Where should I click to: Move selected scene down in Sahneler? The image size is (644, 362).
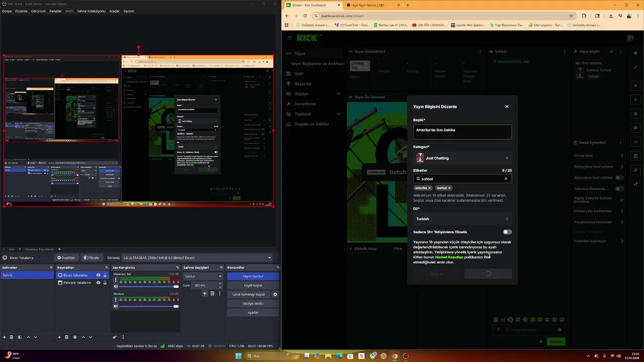(x=35, y=337)
